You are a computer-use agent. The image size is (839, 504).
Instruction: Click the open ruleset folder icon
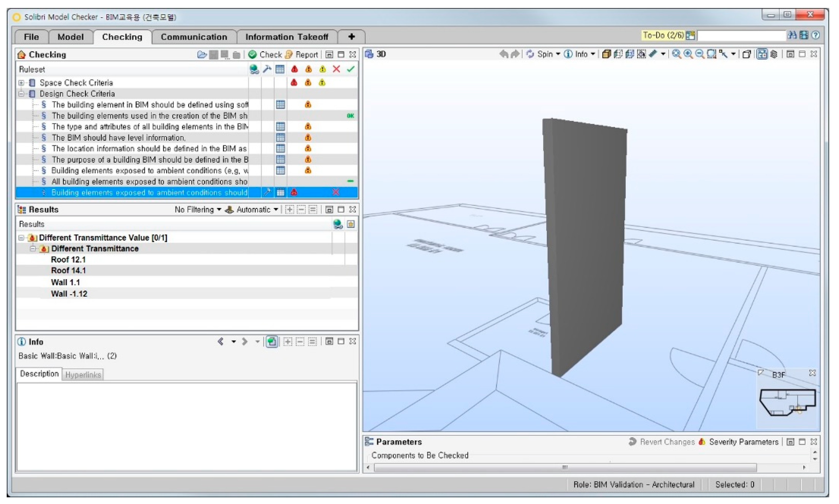(x=202, y=55)
